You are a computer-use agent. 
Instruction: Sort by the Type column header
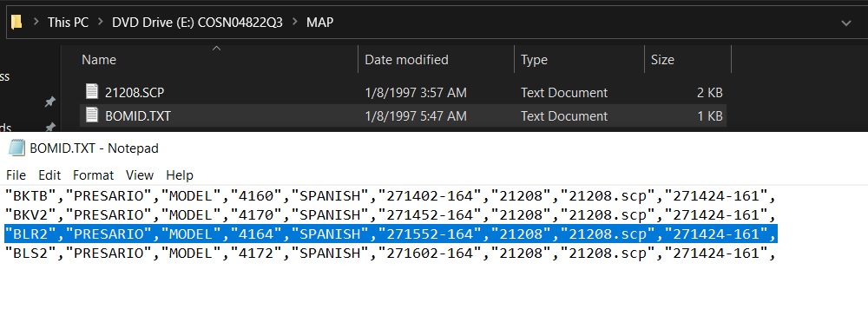pos(534,60)
